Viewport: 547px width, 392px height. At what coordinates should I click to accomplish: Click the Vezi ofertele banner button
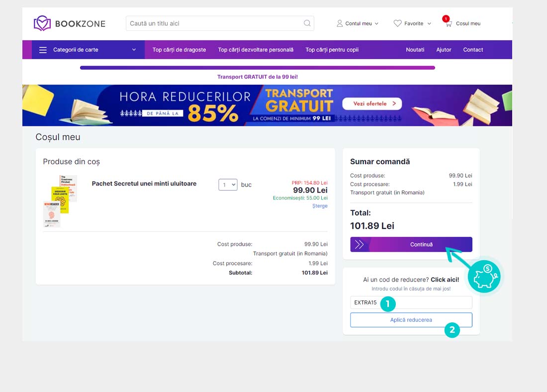(371, 103)
